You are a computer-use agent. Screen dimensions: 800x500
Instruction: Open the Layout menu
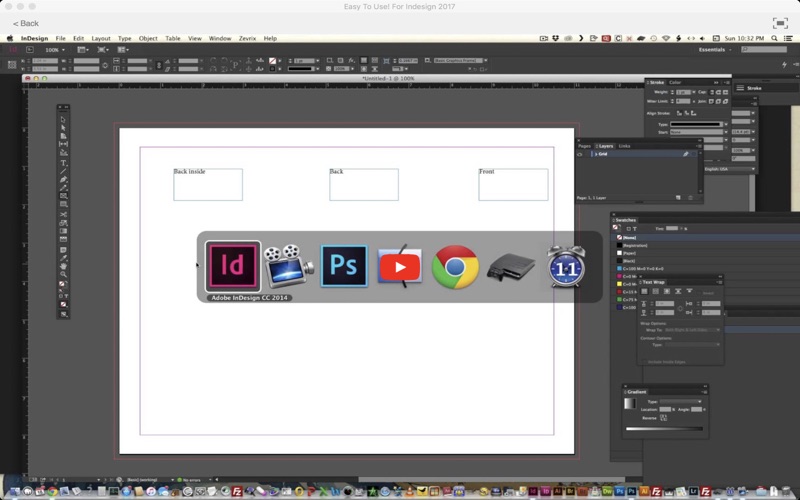101,38
